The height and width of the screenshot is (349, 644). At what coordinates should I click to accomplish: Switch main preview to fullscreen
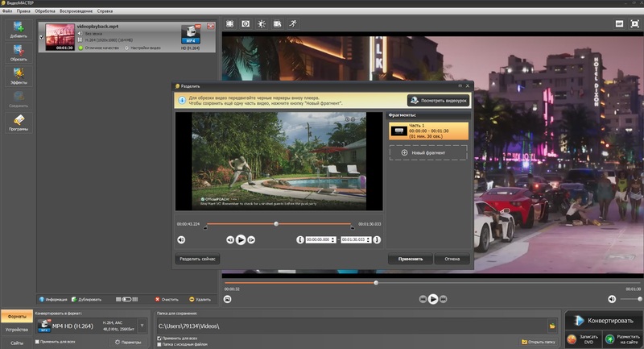[x=635, y=24]
